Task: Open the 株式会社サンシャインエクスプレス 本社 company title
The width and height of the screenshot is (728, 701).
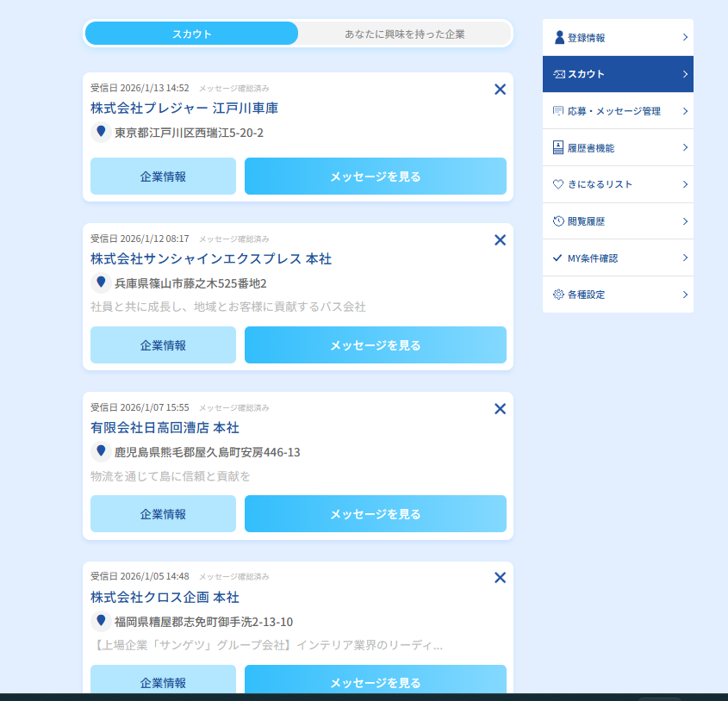Action: pyautogui.click(x=211, y=259)
